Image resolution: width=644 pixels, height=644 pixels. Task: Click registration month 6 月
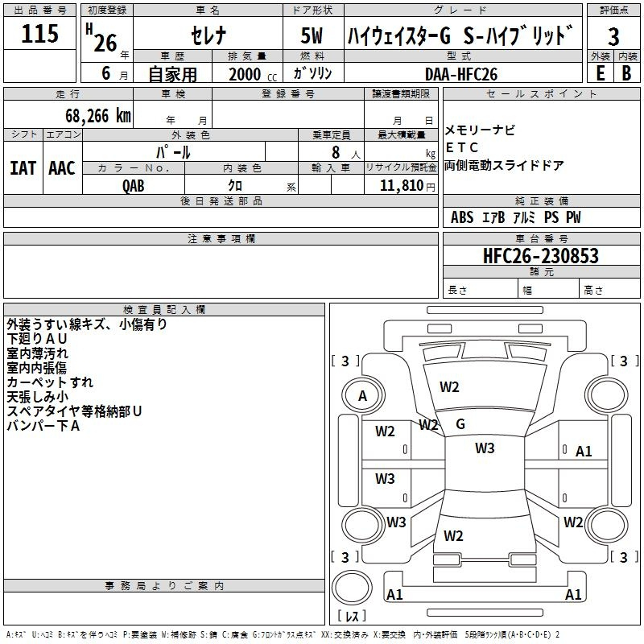click(114, 73)
